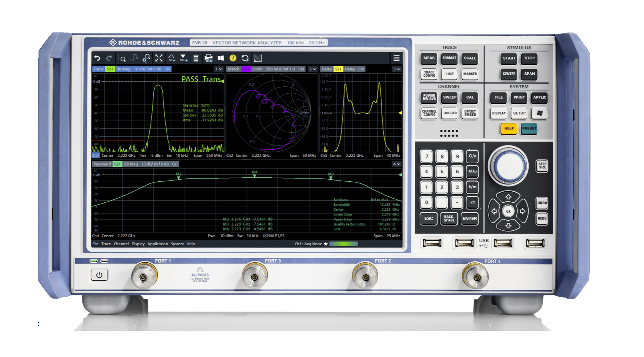The image size is (644, 357).
Task: Open the hamburger menu on the toolbar
Action: 396,58
